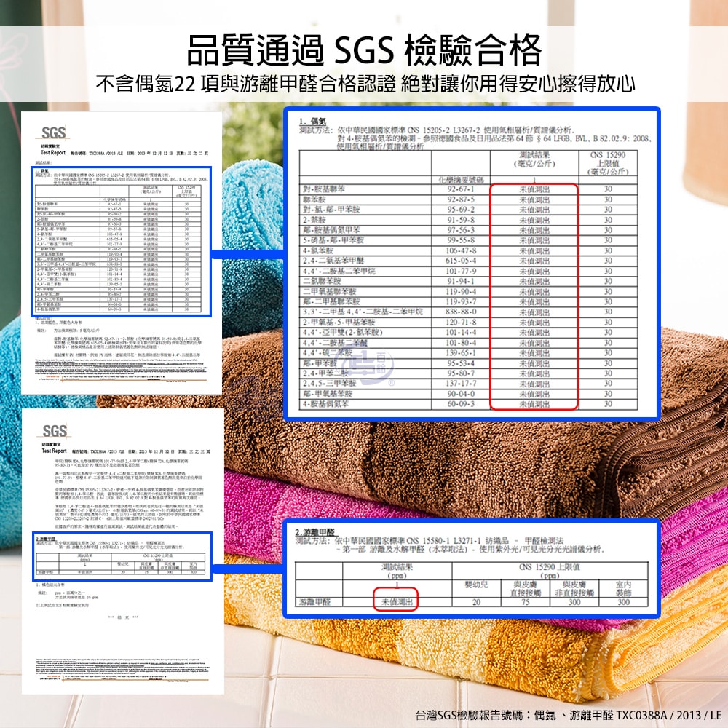This screenshot has width=728, height=728.
Task: Select CAS number 139-65-1
Action: point(461,353)
